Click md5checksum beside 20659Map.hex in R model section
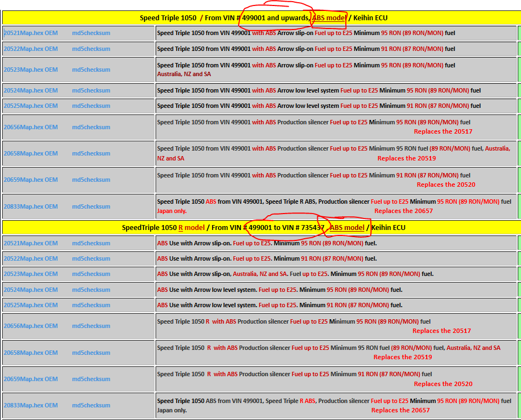 pos(91,379)
